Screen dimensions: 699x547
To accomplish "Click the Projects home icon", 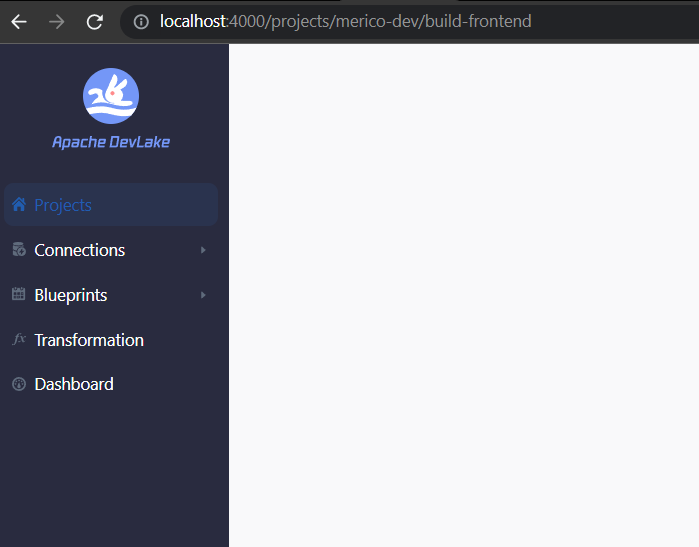I will (19, 205).
